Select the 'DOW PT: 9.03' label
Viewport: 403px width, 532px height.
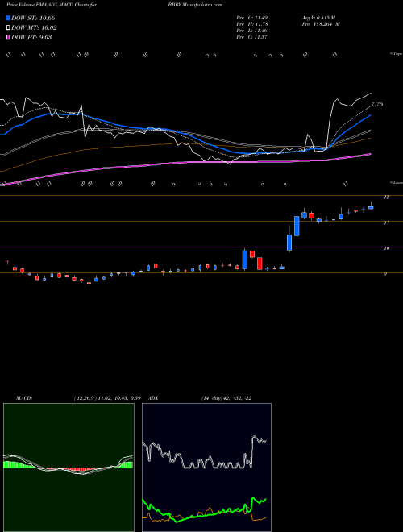pyautogui.click(x=31, y=37)
